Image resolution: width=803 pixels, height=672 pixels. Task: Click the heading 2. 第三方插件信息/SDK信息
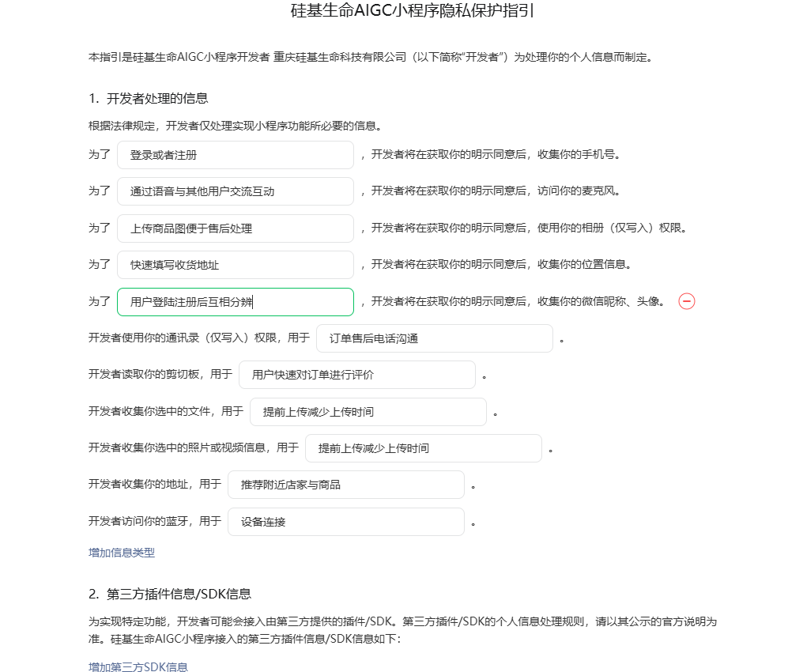(x=169, y=594)
